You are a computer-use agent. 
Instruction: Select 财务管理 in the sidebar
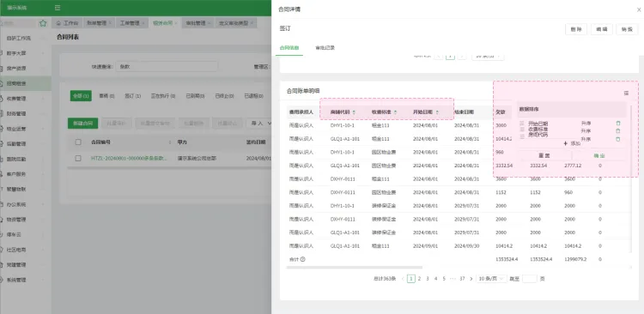point(26,114)
